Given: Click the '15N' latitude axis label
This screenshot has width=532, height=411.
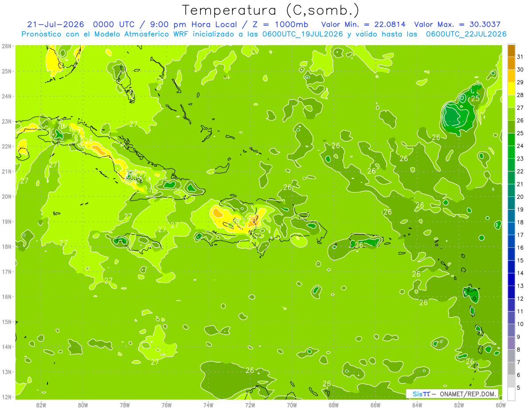Looking at the screenshot, I should [x=6, y=322].
